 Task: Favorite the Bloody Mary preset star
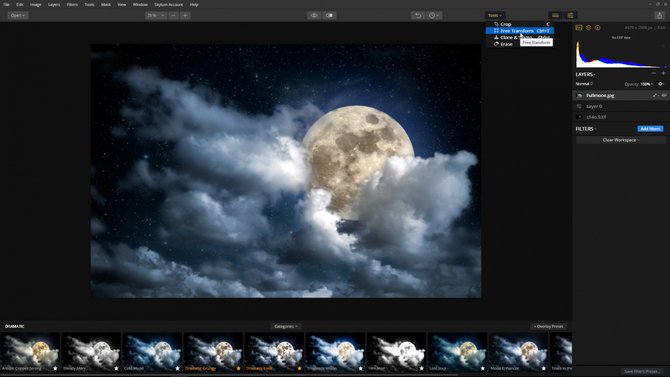116,368
